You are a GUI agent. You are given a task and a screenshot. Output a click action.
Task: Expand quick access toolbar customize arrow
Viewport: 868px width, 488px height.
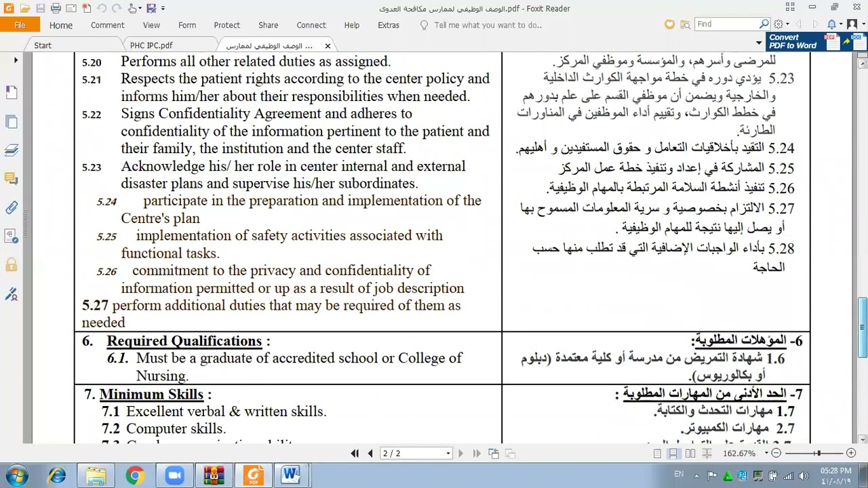point(163,8)
